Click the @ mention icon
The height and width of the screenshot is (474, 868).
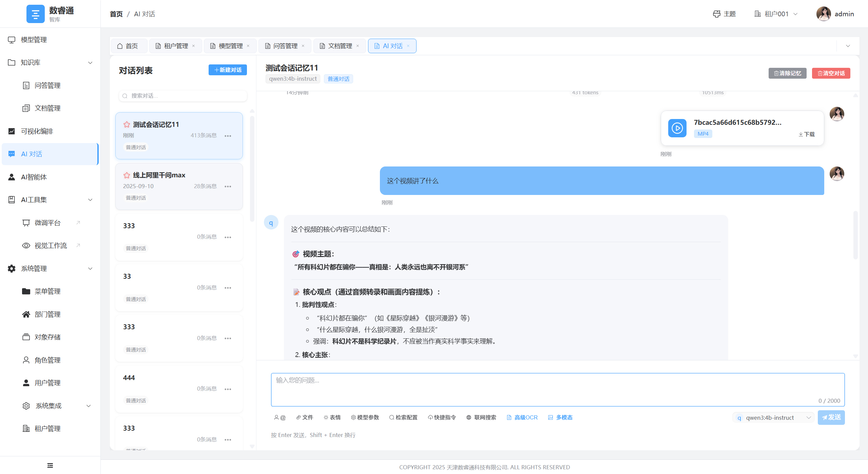[280, 417]
